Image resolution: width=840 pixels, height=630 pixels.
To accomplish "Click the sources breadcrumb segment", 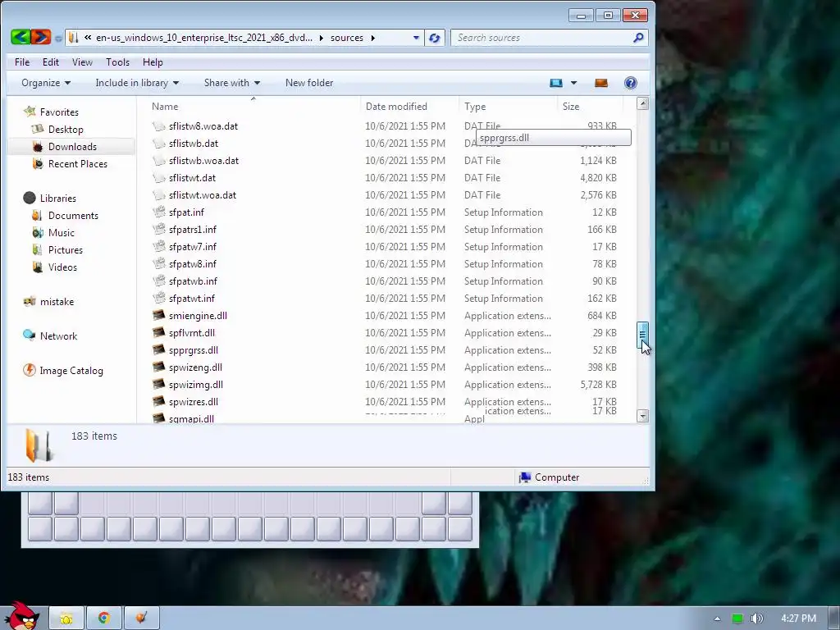I will point(347,38).
